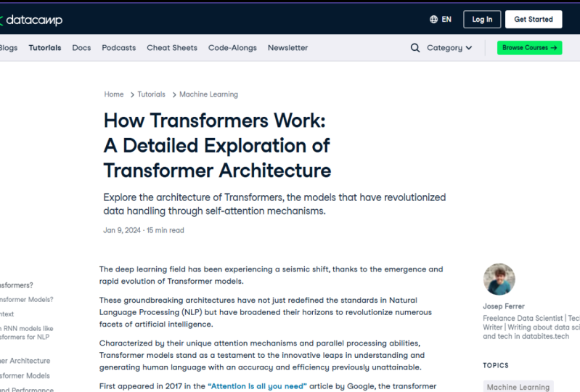The width and height of the screenshot is (580, 392).
Task: Open the search magnifier icon
Action: click(415, 48)
